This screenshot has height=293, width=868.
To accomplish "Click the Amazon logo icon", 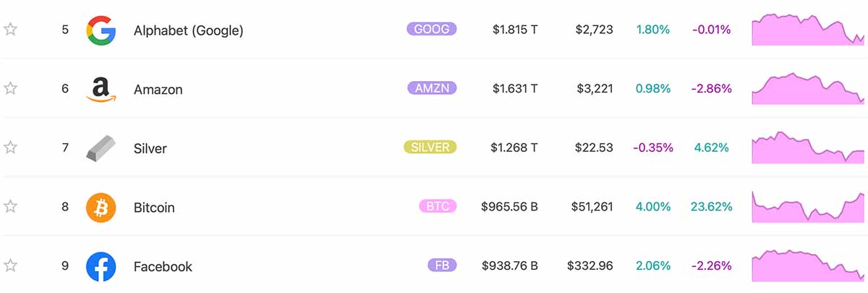I will coord(101,90).
